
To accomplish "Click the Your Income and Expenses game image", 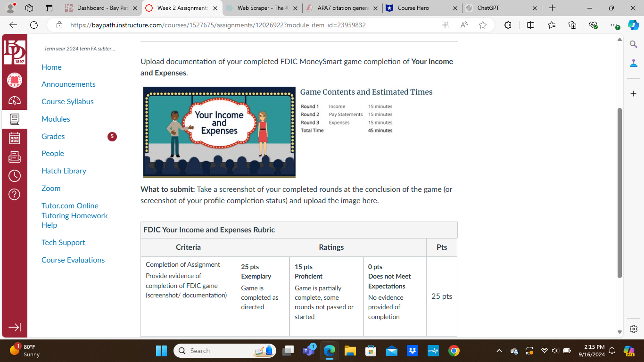I will pos(219,132).
